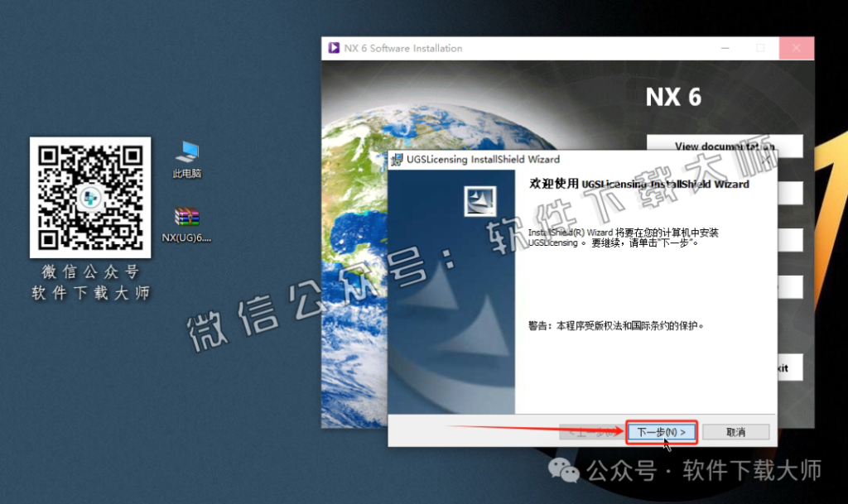This screenshot has width=848, height=504.
Task: Click the disabled 上一步 back button
Action: click(592, 431)
